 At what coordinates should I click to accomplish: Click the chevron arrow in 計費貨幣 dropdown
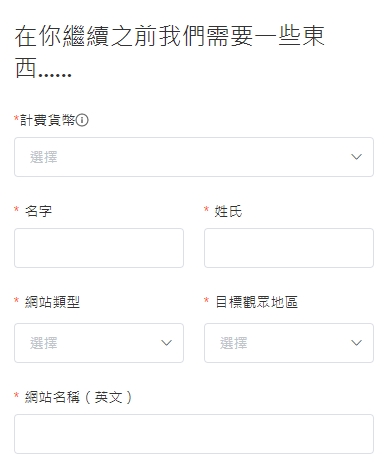point(356,157)
